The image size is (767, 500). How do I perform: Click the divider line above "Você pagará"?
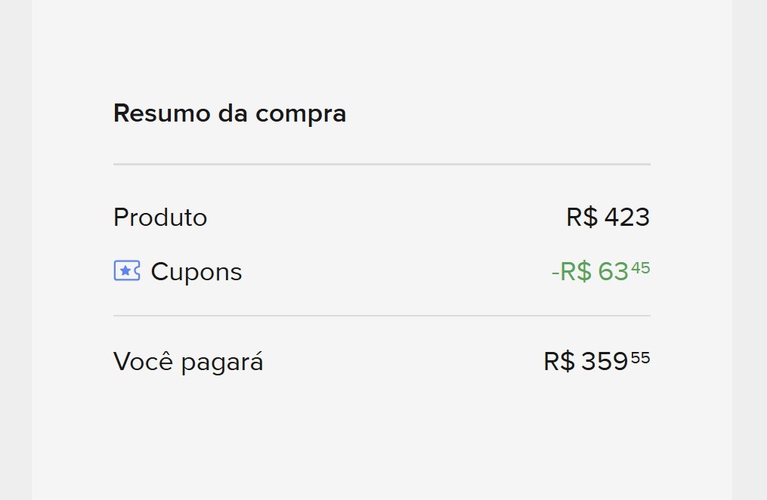pos(381,316)
